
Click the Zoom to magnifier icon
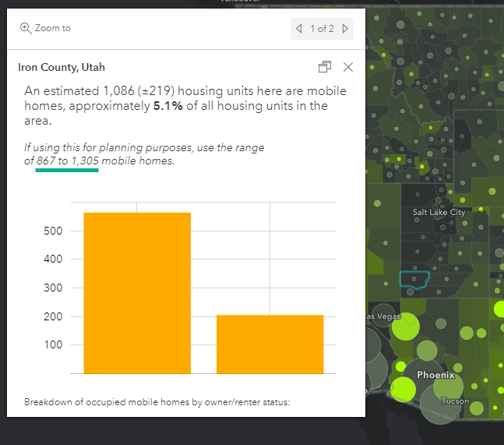coord(25,28)
